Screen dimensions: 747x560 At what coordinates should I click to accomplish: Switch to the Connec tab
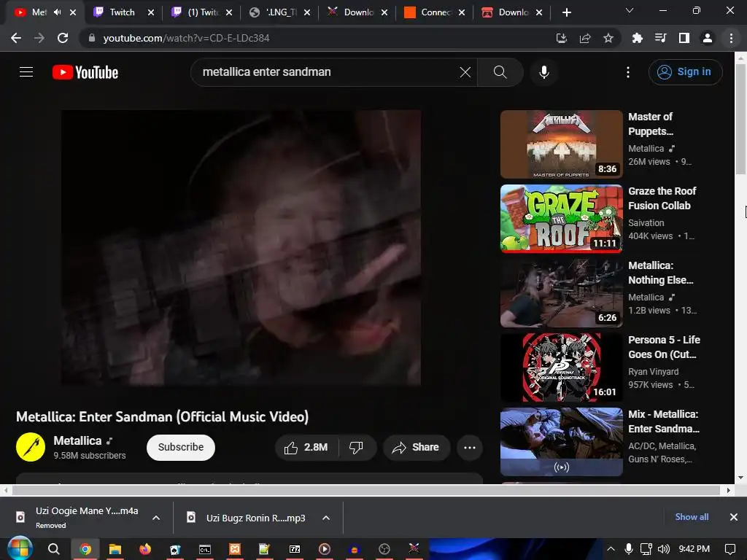point(435,12)
